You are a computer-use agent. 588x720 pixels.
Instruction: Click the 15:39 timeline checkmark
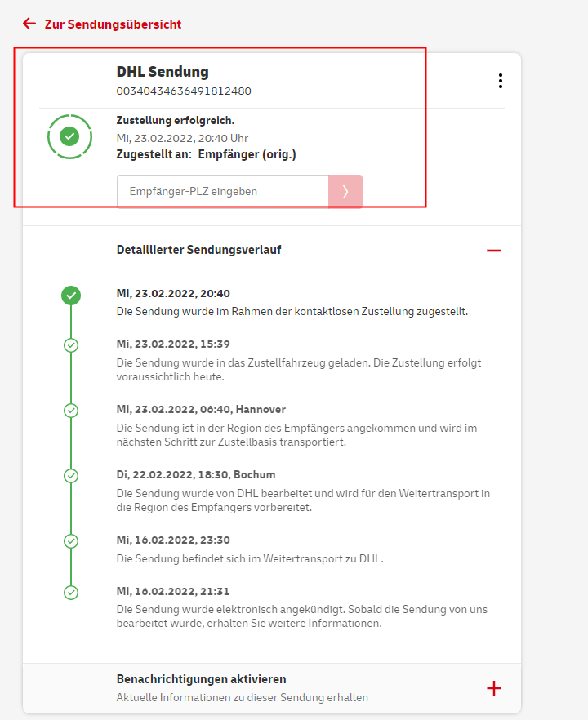click(x=71, y=345)
